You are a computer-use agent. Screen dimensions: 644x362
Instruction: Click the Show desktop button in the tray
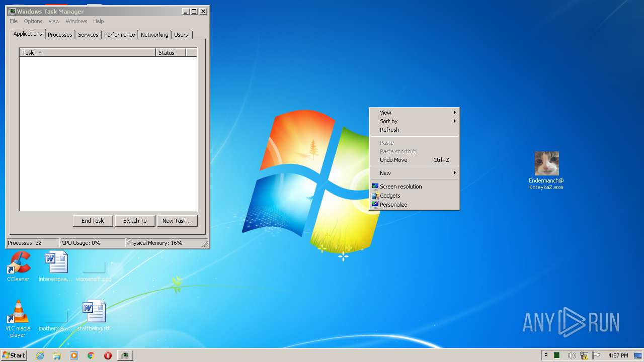click(x=638, y=355)
